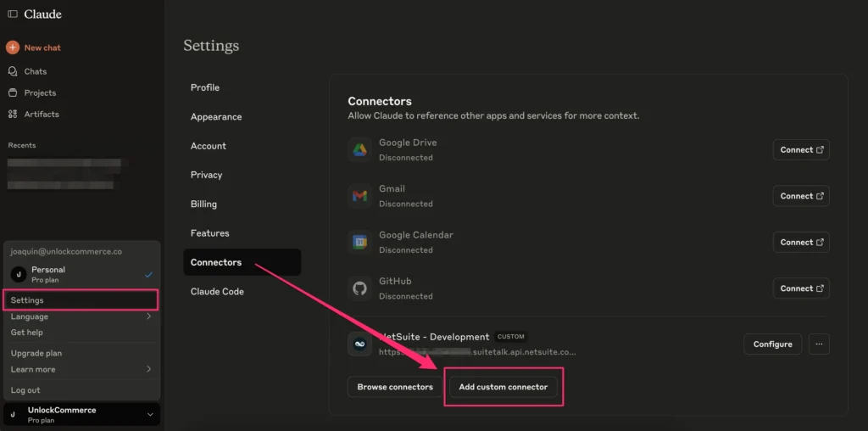Collapse the UnlockCommerce account switcher chevron
868x431 pixels.
click(x=150, y=414)
